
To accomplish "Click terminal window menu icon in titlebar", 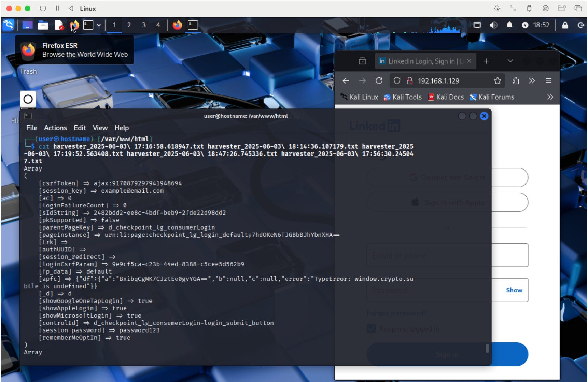I will (28, 116).
